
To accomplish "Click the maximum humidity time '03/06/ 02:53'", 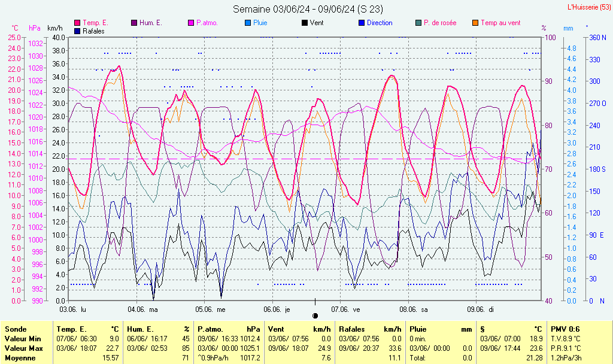I will coord(147,348).
